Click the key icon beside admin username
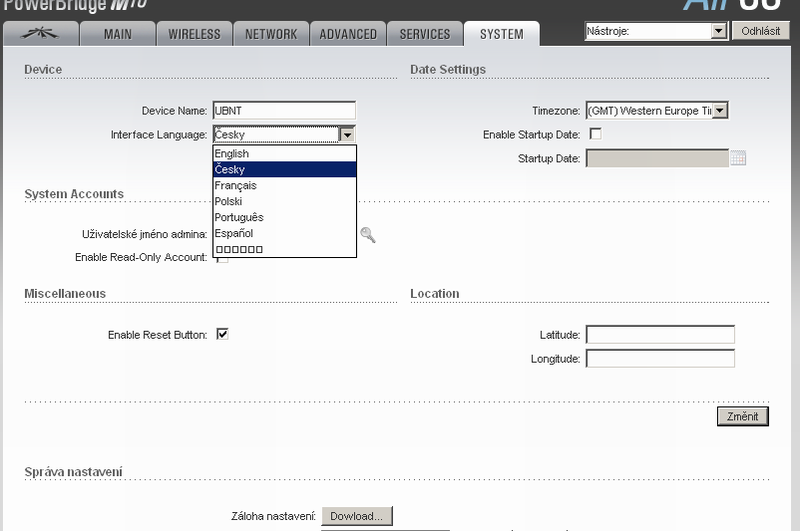This screenshot has width=800, height=531. pyautogui.click(x=368, y=235)
